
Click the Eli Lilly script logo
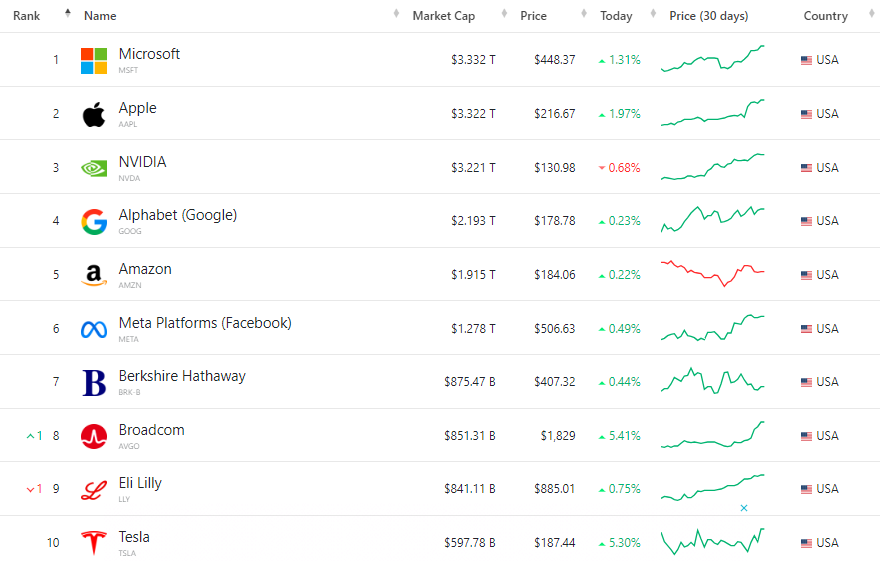tap(94, 490)
